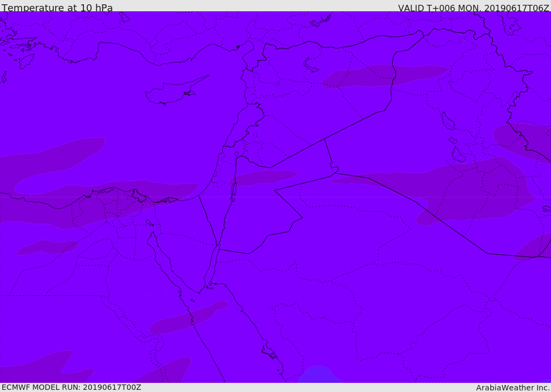This screenshot has height=392, width=551.
Task: Click small islands off Saudi Red Sea coast
Action: click(269, 353)
